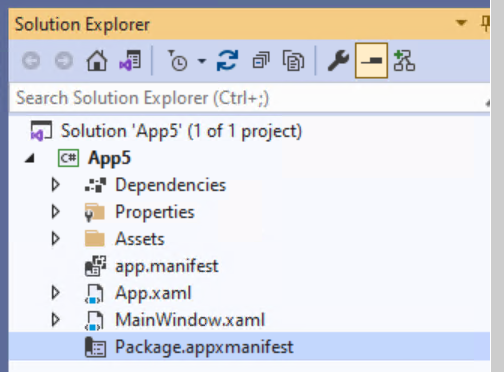Select the Properties folder label
504x372 pixels.
coord(155,212)
